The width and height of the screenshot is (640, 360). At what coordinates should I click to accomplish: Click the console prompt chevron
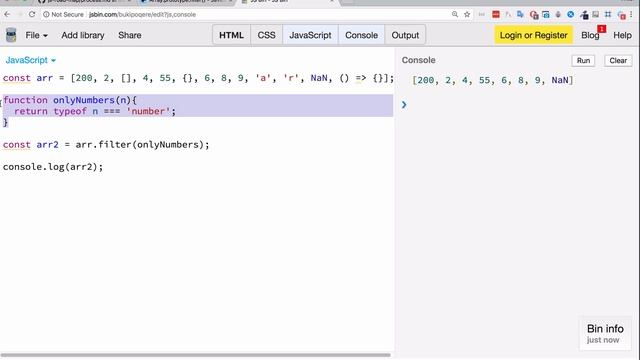coord(404,105)
